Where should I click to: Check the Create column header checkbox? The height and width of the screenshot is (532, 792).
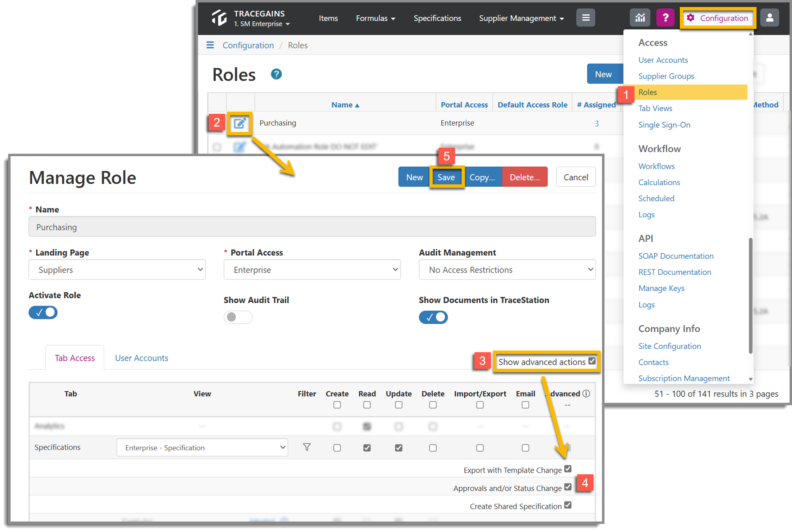[x=337, y=405]
